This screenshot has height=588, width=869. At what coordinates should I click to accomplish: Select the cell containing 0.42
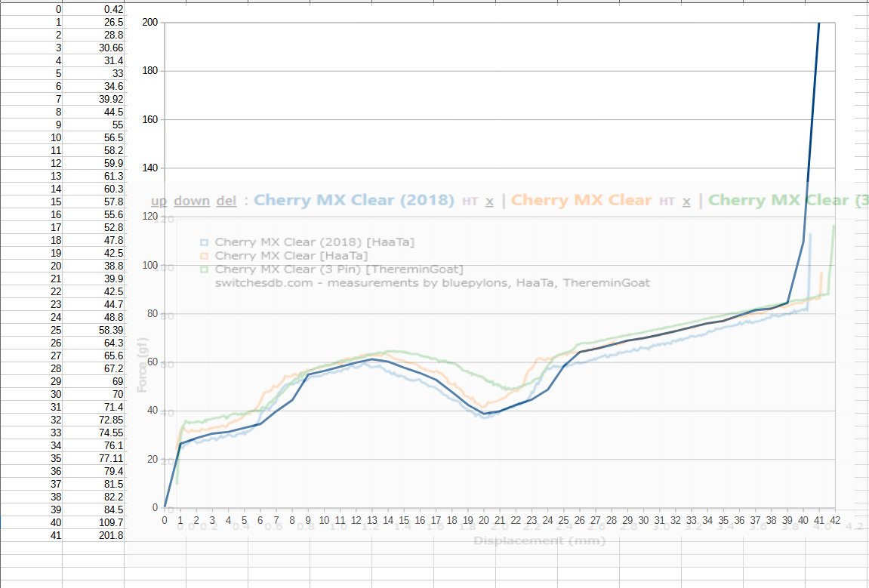[94, 9]
